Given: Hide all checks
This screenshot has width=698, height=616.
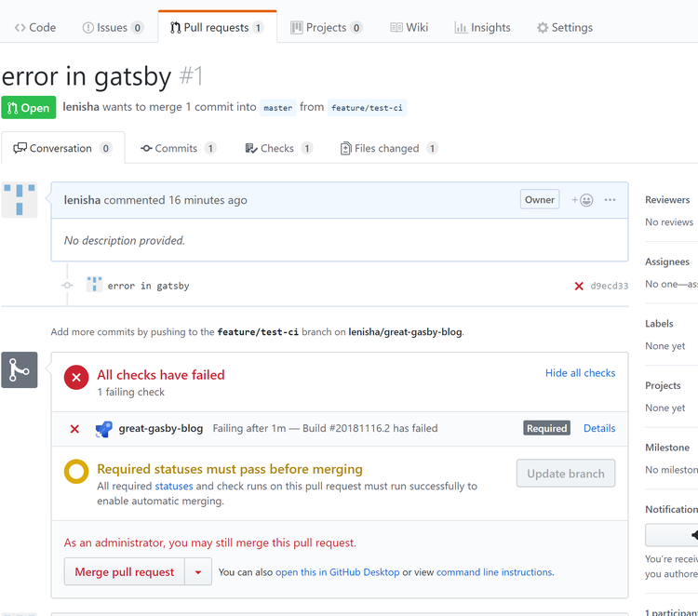Looking at the screenshot, I should point(580,373).
